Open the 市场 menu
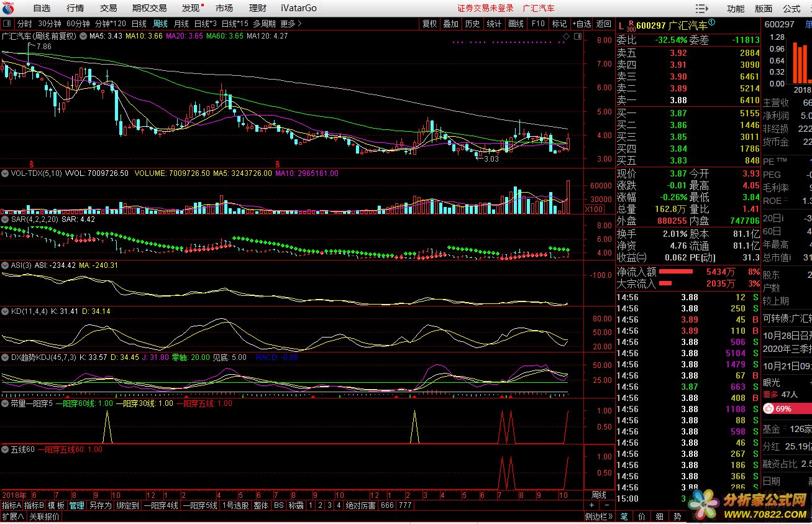Screen dimensions: 812x524 point(224,8)
